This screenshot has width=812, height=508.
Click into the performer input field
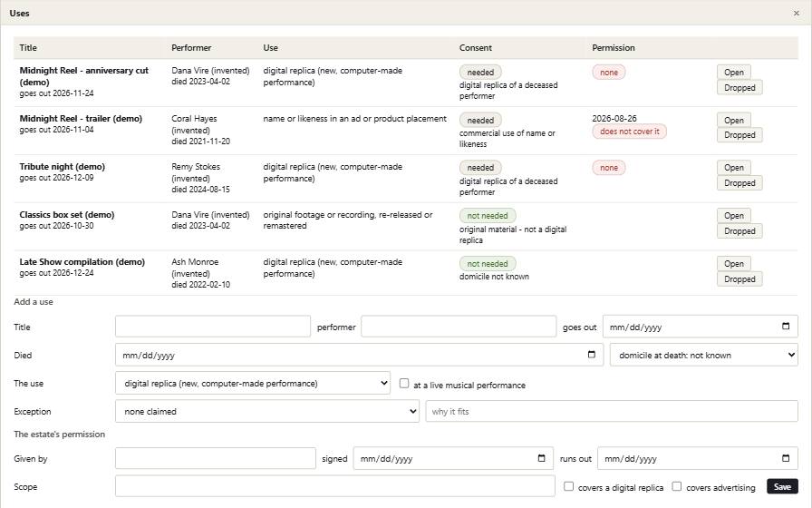[459, 327]
